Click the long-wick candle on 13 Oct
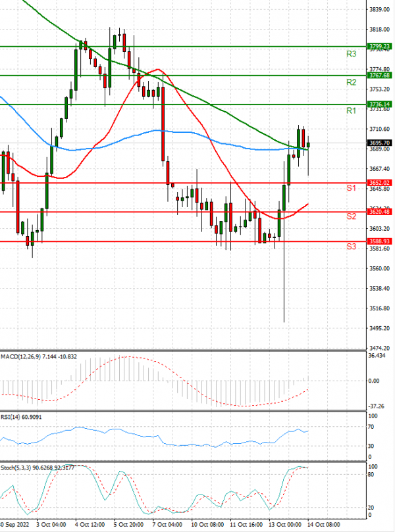The image size is (395, 532). point(284,241)
